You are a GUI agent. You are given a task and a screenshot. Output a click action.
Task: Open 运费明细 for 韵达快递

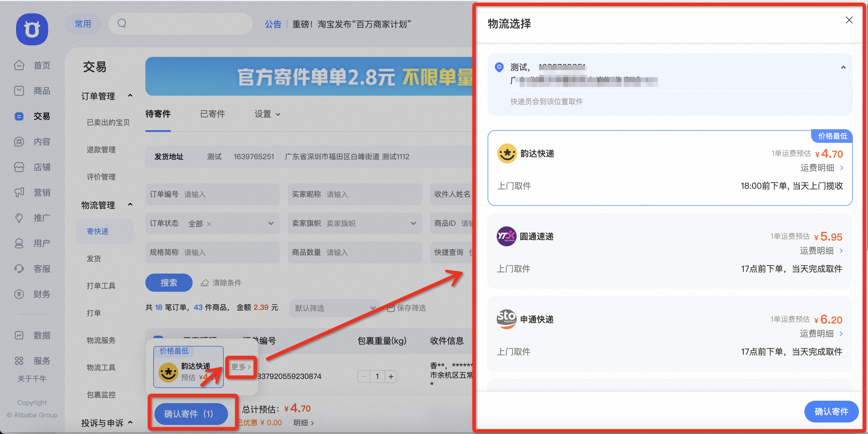pyautogui.click(x=822, y=168)
